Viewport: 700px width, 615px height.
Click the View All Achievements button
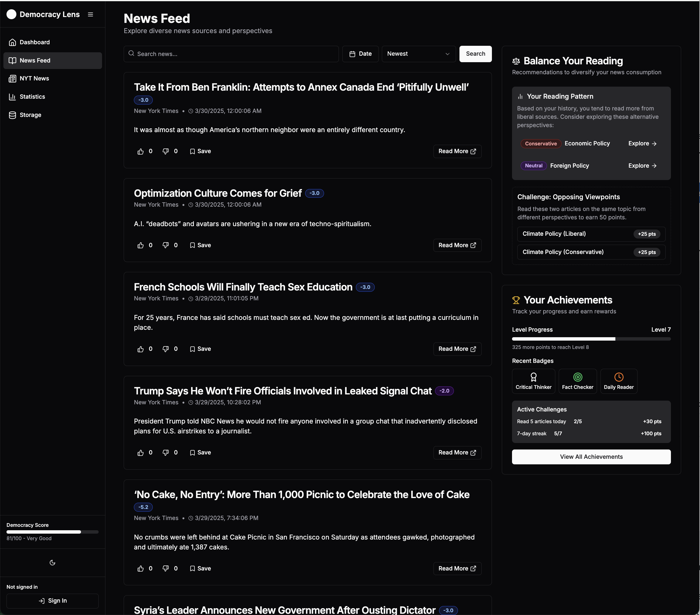coord(591,457)
